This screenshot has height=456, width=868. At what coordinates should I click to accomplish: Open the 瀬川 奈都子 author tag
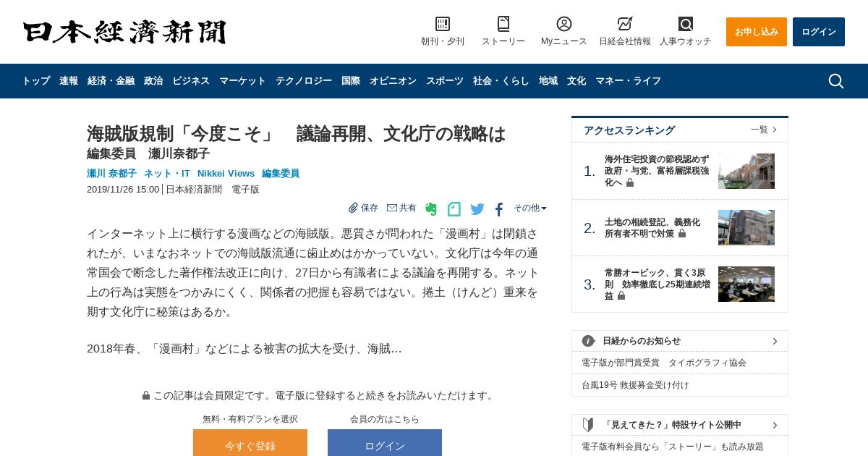click(x=111, y=174)
